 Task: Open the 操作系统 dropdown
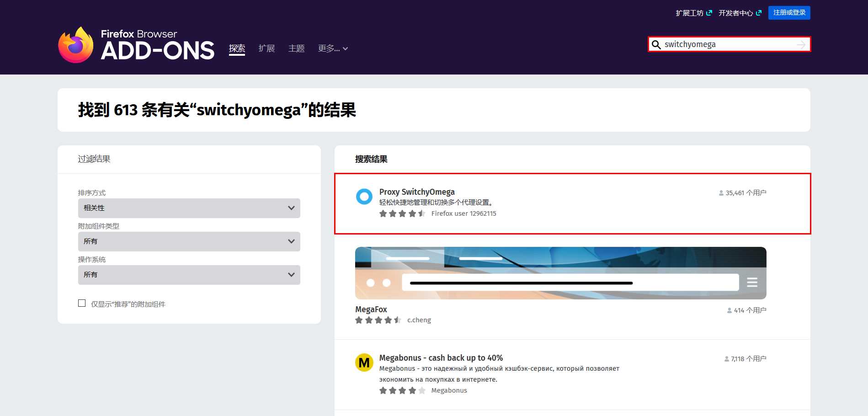(189, 275)
